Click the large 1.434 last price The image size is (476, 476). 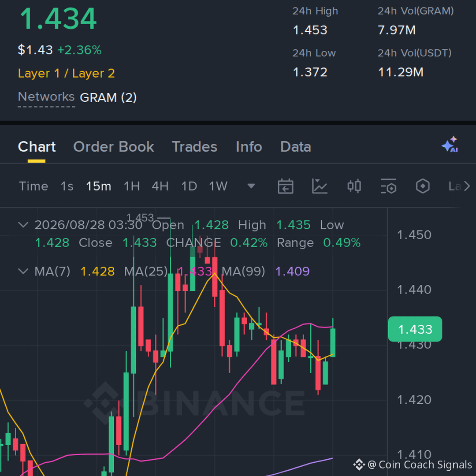coord(58,19)
